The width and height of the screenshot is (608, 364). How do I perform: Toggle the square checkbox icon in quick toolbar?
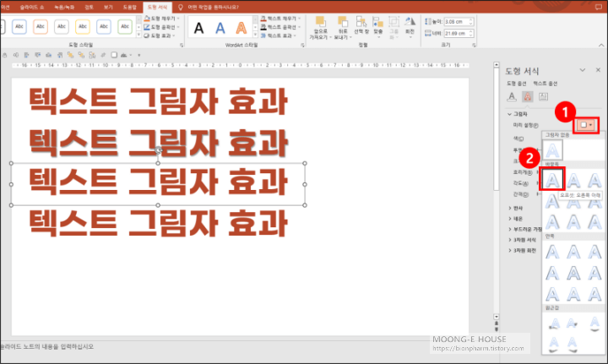click(x=114, y=55)
